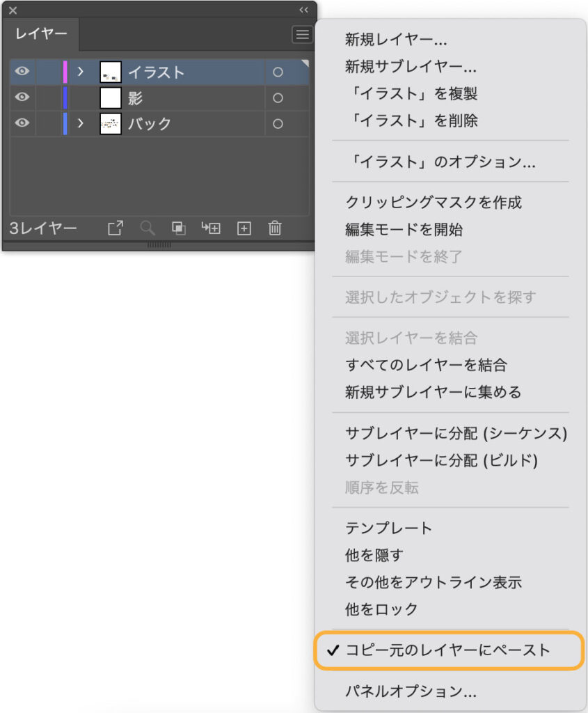588x713 pixels.
Task: Close the Layers panel with X
Action: pyautogui.click(x=13, y=10)
